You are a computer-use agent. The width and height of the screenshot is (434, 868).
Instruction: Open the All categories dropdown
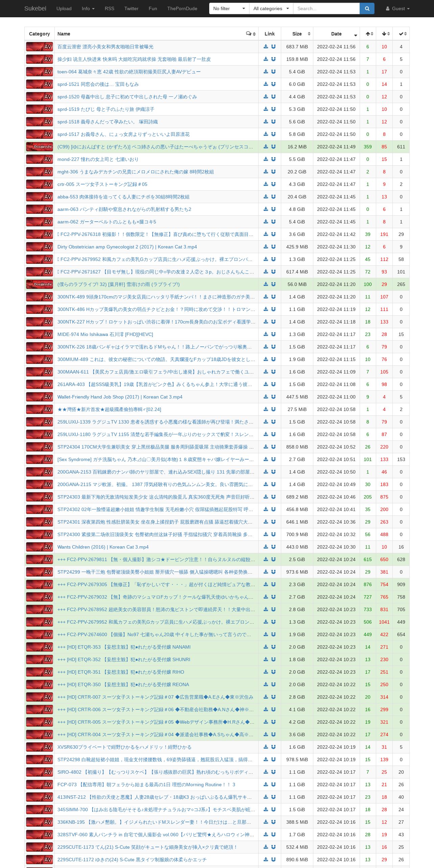click(x=271, y=8)
